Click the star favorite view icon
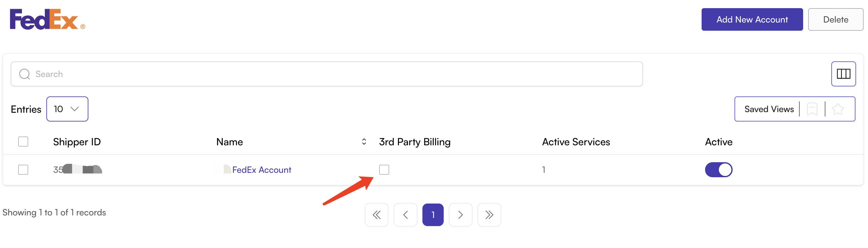Image resolution: width=868 pixels, height=248 pixels. pos(837,109)
